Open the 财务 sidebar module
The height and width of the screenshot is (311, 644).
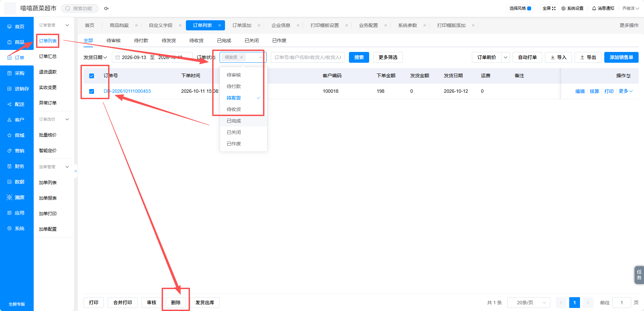point(17,166)
